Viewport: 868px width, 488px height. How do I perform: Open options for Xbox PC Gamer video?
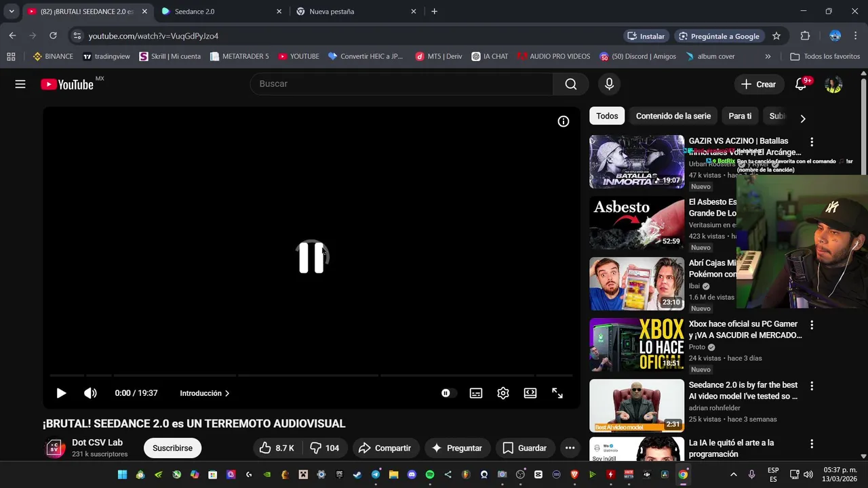pos(812,325)
